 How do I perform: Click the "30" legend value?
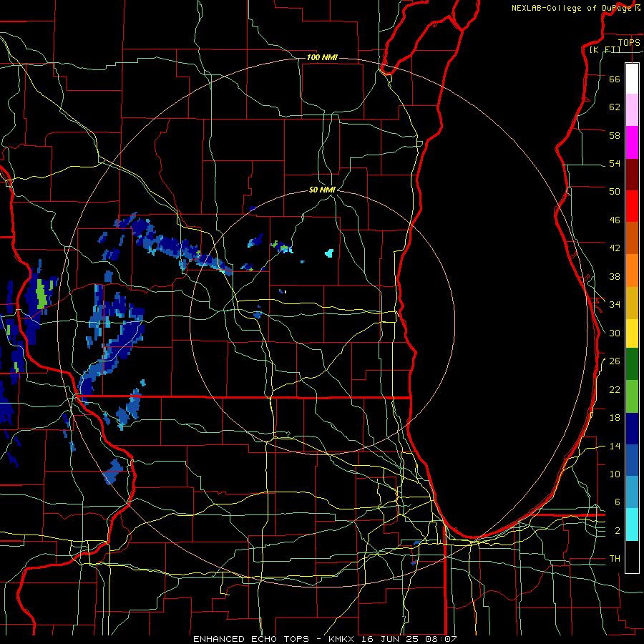tap(615, 333)
